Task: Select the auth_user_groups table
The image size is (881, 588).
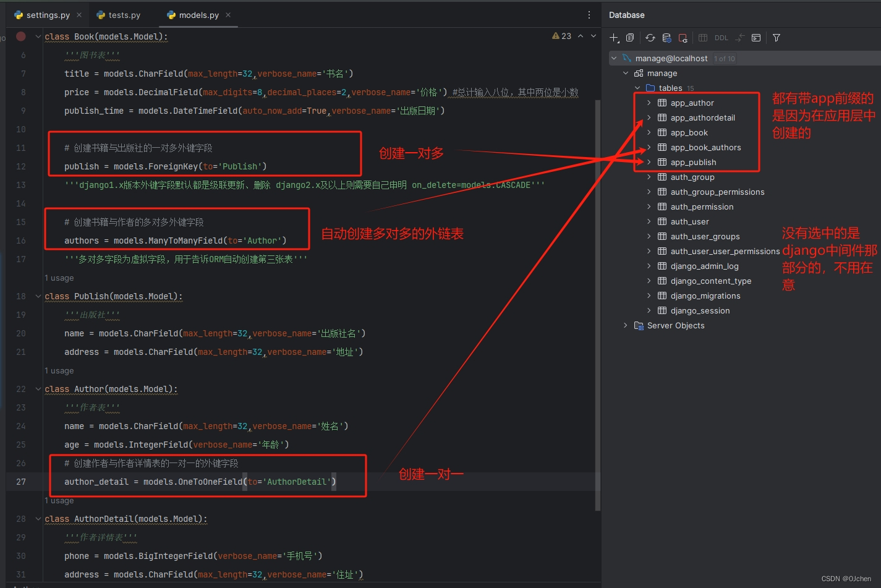Action: [705, 236]
